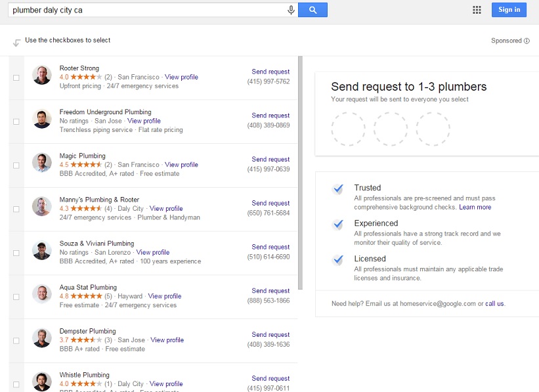Send request to Manny's Plumbing & Rooter
539x392 pixels.
(270, 203)
